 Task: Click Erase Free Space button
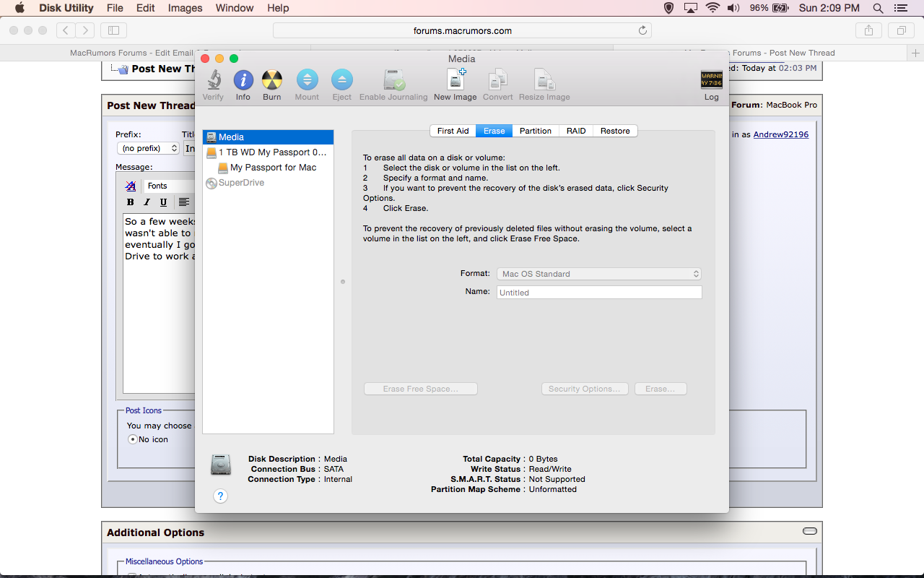point(421,389)
